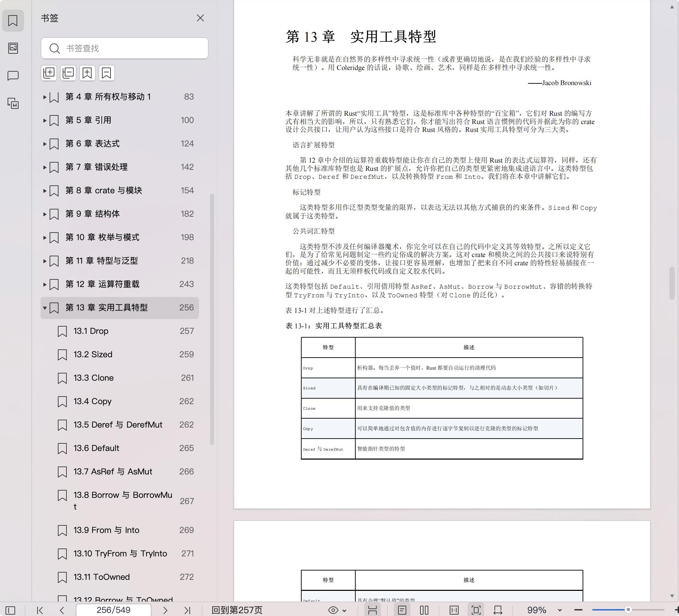Screen dimensions: 679x616
Task: Click the add bookmark icon
Action: coord(87,73)
